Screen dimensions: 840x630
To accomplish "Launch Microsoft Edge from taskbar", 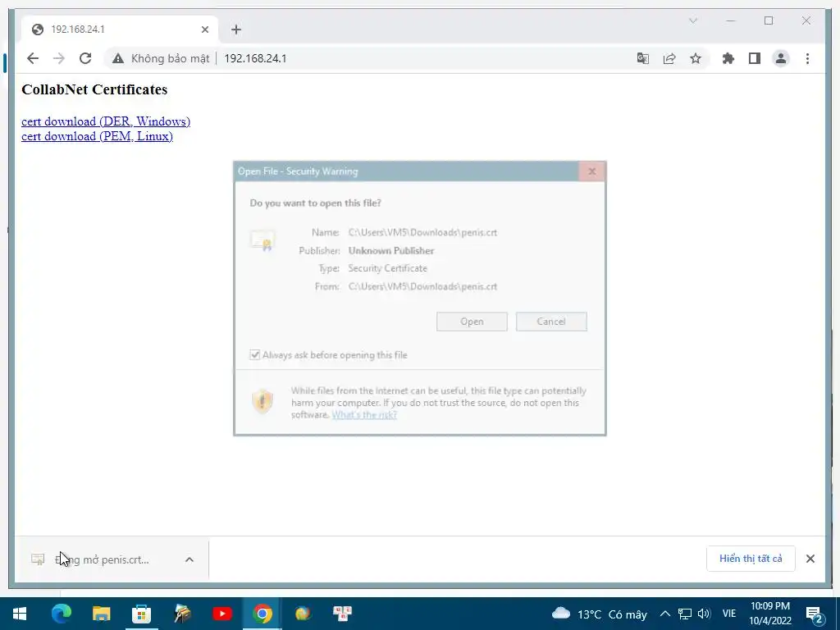I will point(61,614).
